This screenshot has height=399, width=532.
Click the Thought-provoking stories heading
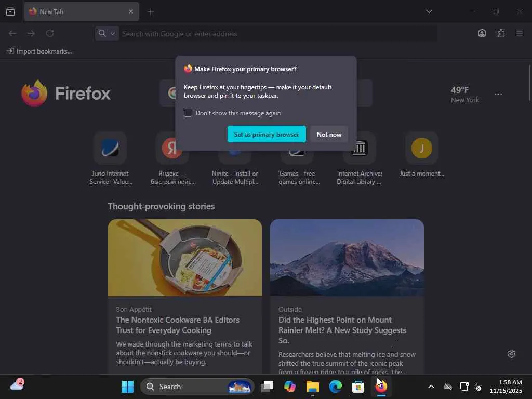pos(161,206)
